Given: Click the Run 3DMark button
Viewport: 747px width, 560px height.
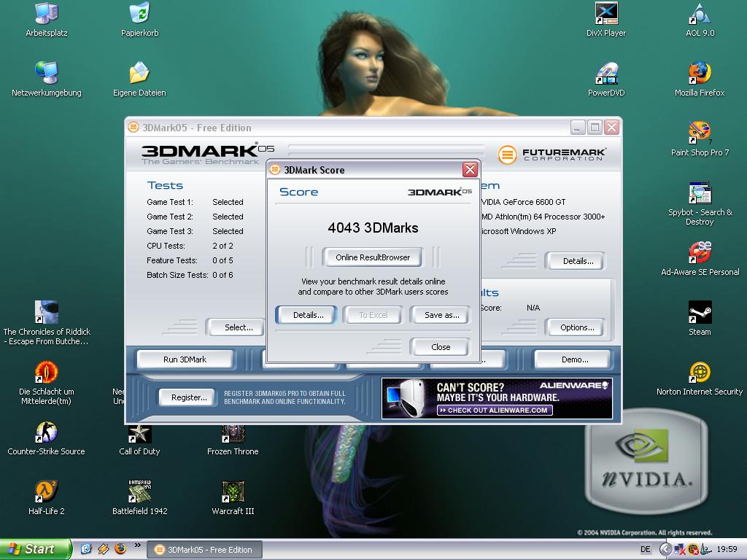Looking at the screenshot, I should click(x=185, y=359).
